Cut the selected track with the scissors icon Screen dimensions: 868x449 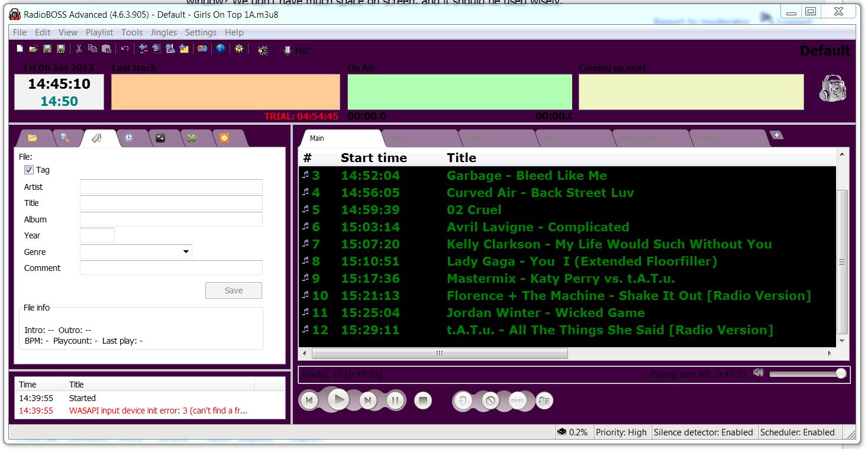(x=79, y=49)
